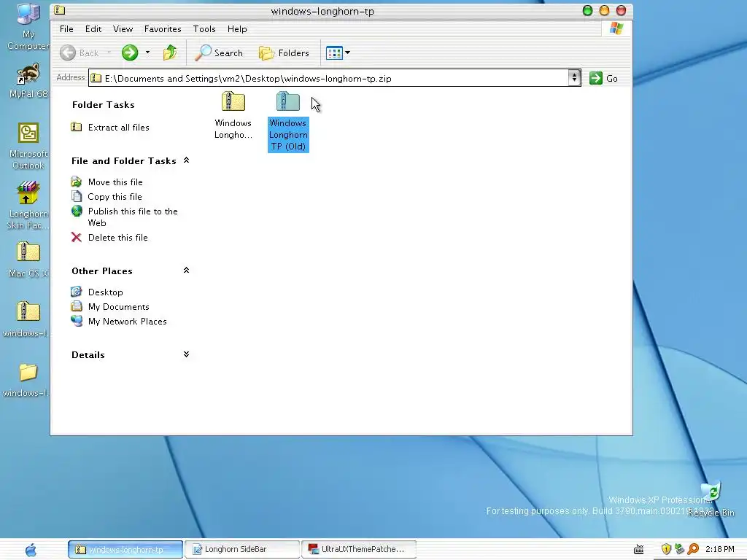Open the View menu

tap(123, 29)
